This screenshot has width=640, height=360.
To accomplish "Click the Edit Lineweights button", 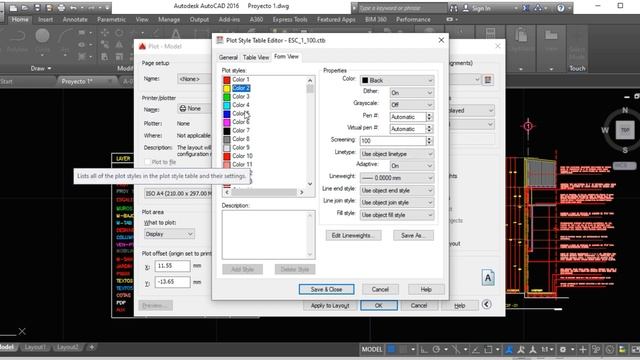I will pyautogui.click(x=353, y=236).
